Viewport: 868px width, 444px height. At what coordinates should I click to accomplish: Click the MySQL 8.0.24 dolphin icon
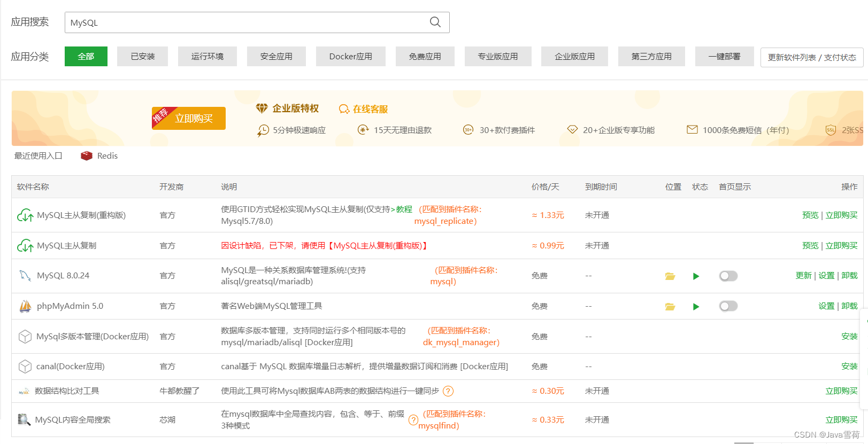25,276
